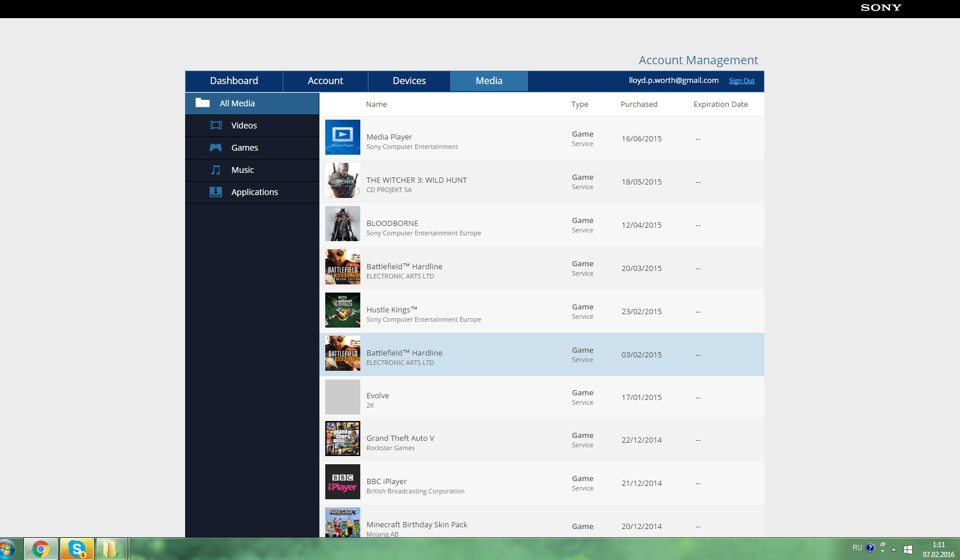Select the Games controller icon

point(215,148)
